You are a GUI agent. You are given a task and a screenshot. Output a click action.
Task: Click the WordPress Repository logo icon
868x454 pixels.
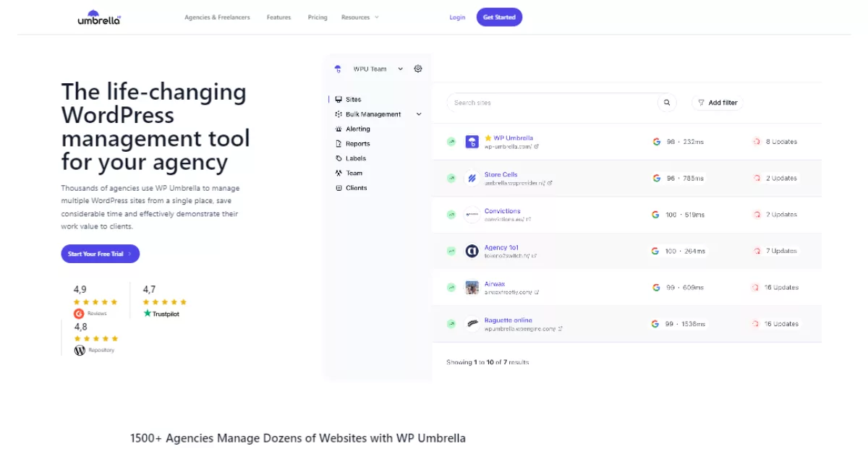[80, 350]
